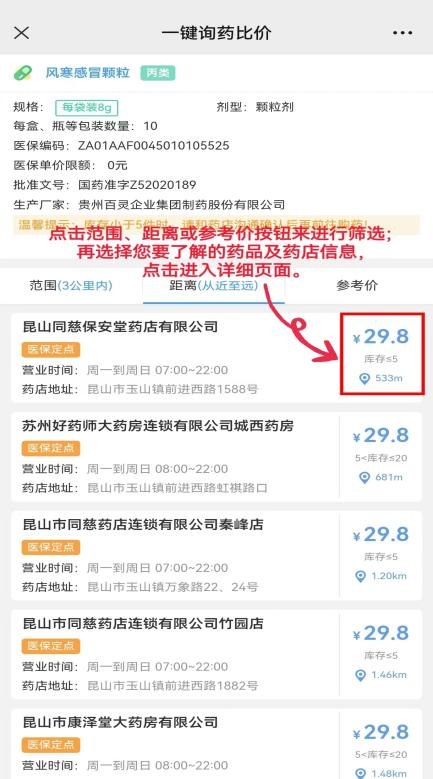The width and height of the screenshot is (433, 779).
Task: Tap the 1.20km location pin icon
Action: (x=361, y=576)
